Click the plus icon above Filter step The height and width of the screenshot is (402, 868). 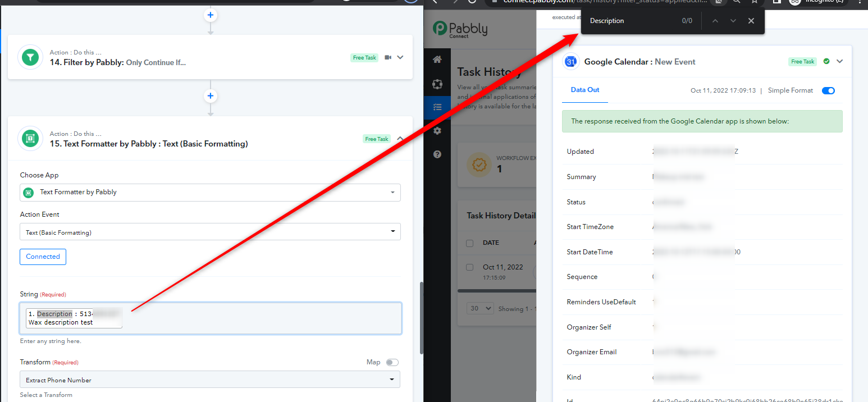pyautogui.click(x=211, y=16)
